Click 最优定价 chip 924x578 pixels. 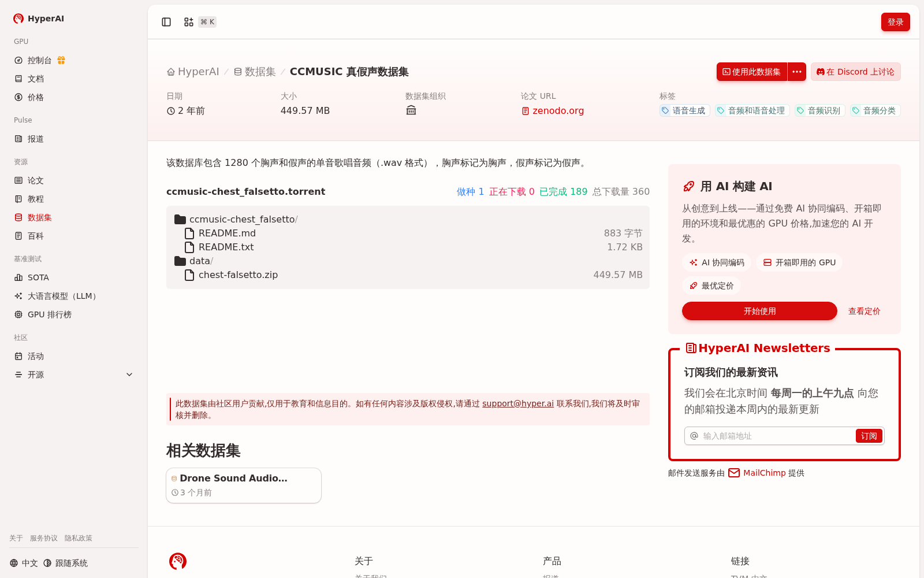point(711,286)
